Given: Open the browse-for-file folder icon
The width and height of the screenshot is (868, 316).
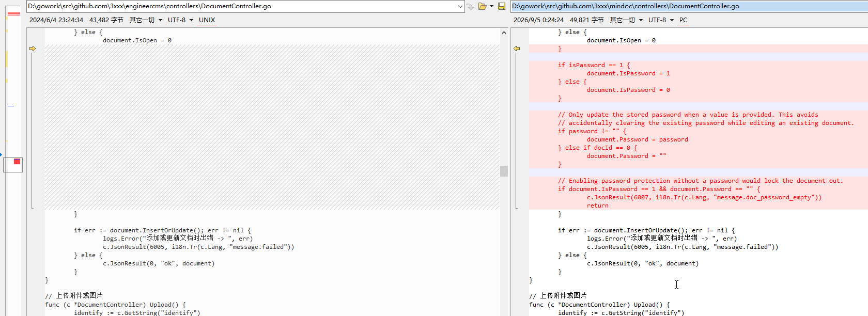Looking at the screenshot, I should click(x=482, y=6).
